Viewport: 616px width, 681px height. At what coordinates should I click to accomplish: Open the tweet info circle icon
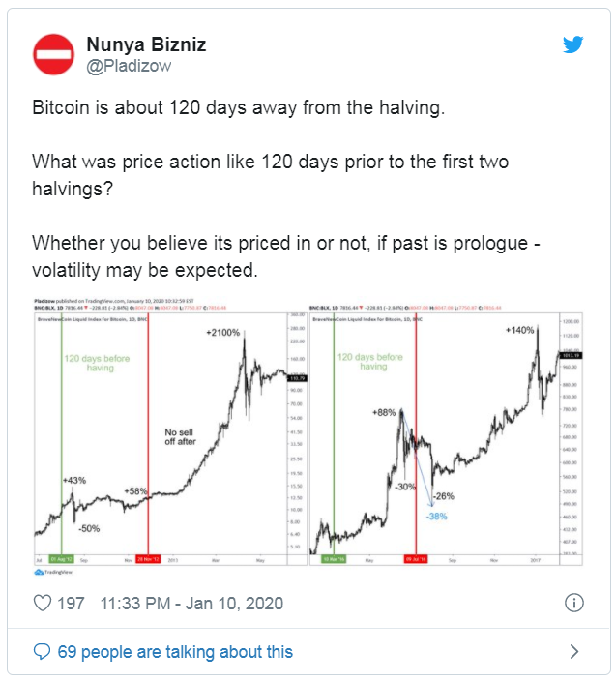573,603
